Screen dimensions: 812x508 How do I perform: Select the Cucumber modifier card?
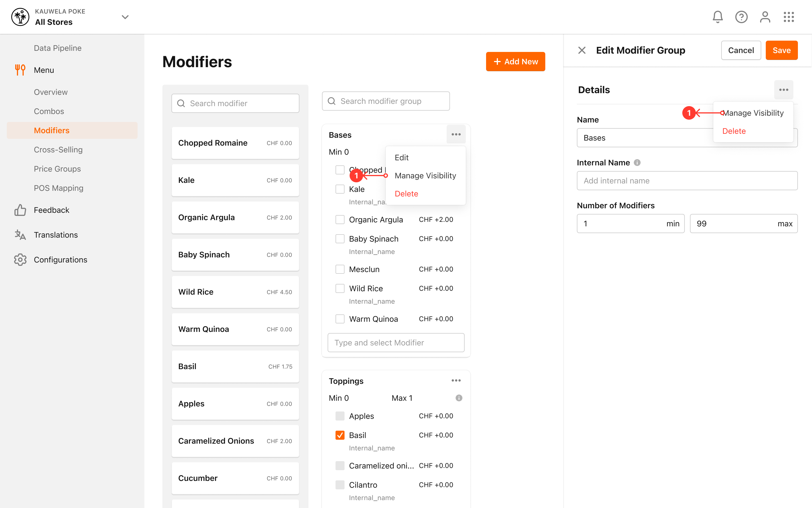click(235, 478)
